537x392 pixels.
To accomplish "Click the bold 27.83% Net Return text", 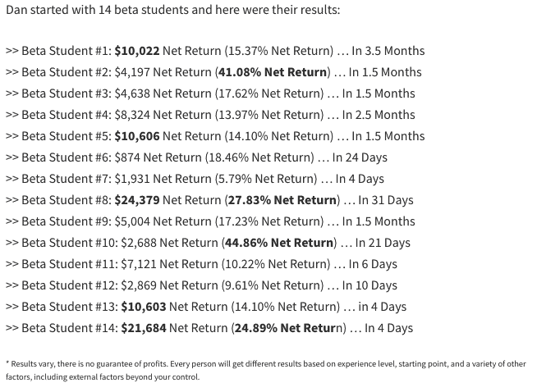I will [x=282, y=200].
